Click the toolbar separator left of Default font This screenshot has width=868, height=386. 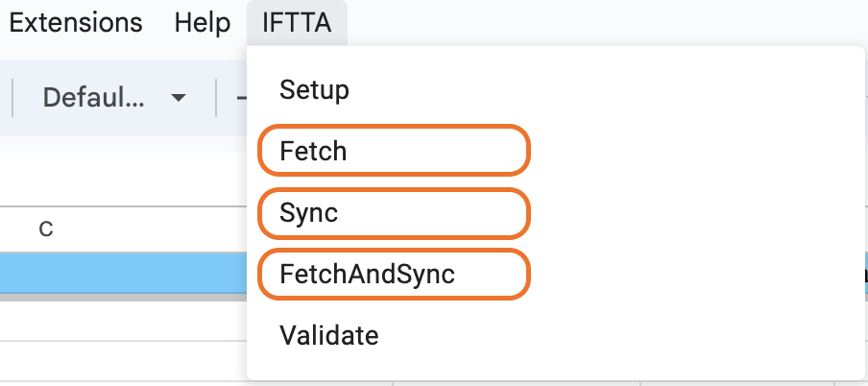(12, 97)
